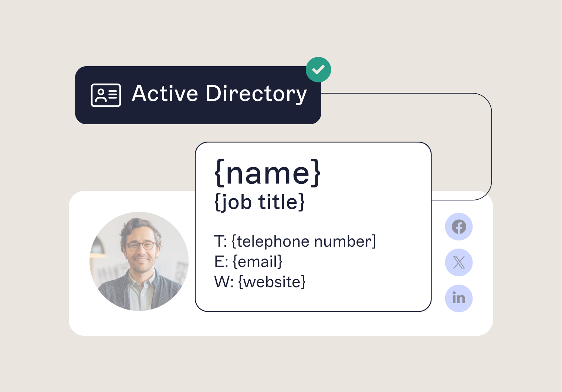Viewport: 562px width, 392px height.
Task: Select the Active Directory label text
Action: (x=219, y=94)
